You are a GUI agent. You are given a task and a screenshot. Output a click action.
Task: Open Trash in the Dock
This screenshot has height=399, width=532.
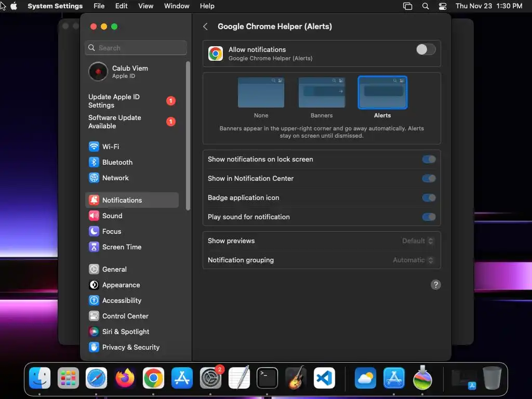[492, 378]
